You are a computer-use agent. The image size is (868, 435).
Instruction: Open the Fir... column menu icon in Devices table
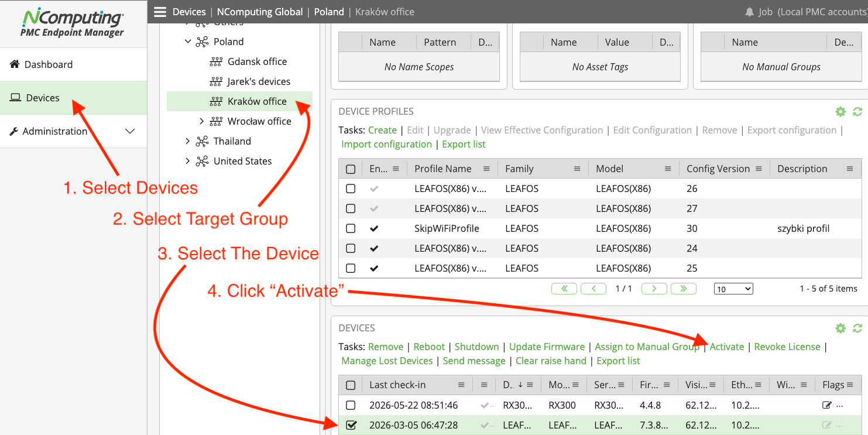[x=668, y=385]
